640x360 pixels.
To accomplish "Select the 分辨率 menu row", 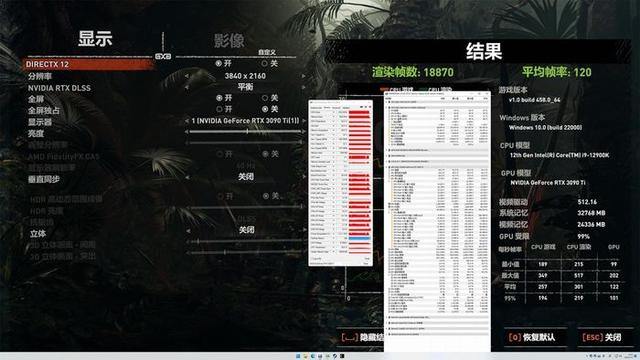I will 40,76.
